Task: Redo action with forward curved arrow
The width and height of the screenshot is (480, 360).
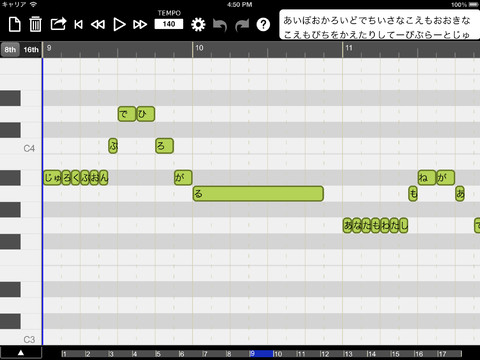Action: point(242,25)
